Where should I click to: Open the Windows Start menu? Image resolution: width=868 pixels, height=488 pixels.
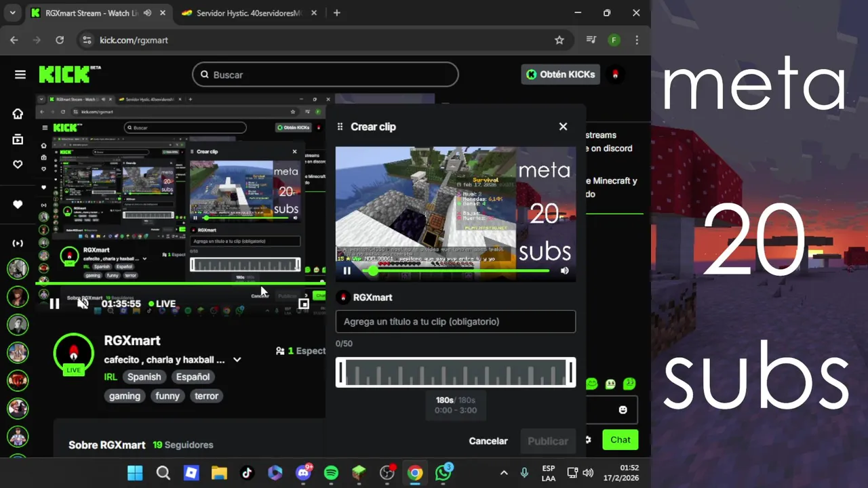tap(135, 473)
